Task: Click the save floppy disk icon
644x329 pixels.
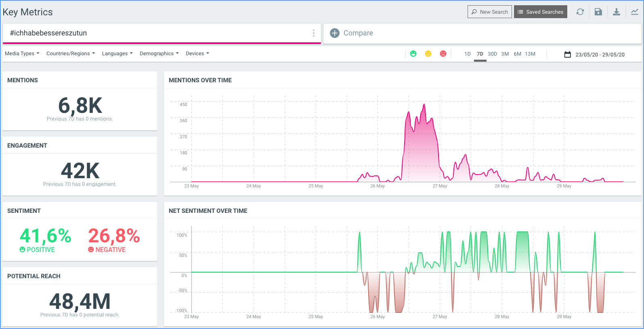Action: coord(598,12)
